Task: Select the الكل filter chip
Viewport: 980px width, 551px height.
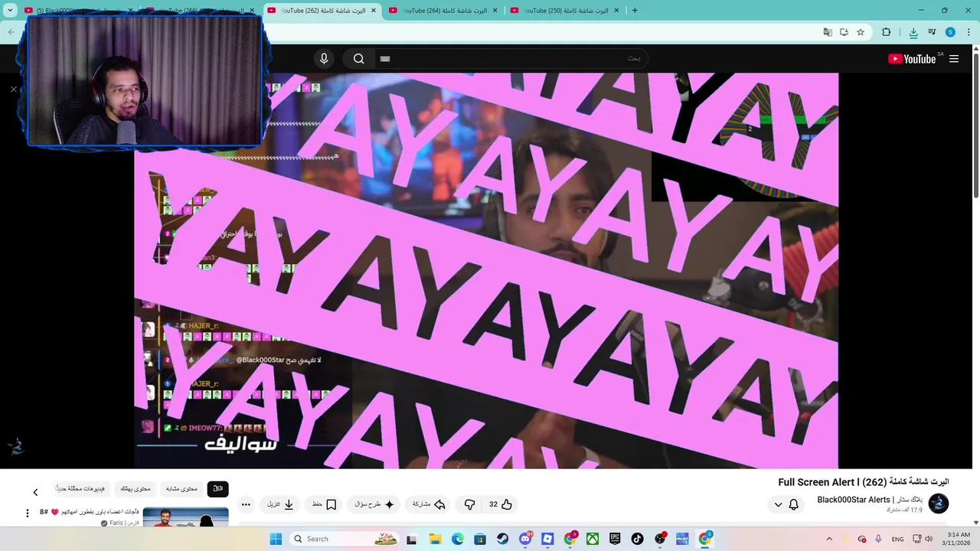Action: click(x=217, y=488)
